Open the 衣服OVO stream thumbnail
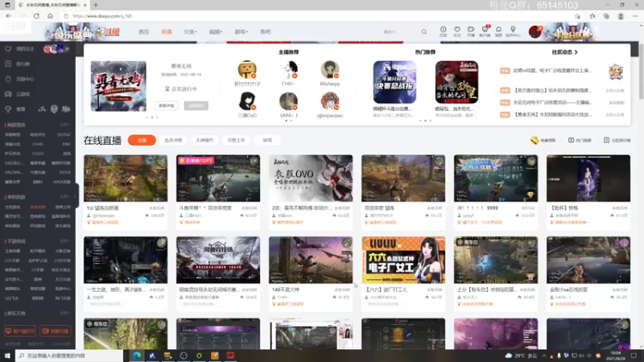This screenshot has height=362, width=644. [x=311, y=178]
